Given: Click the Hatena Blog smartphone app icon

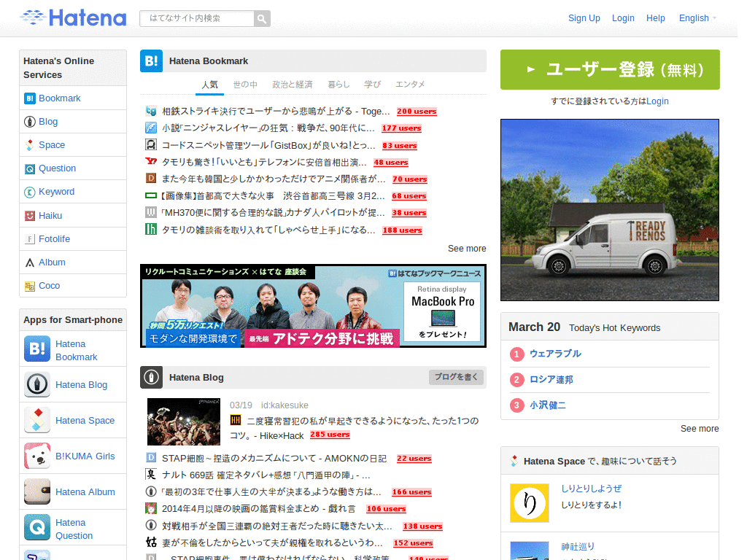Looking at the screenshot, I should coord(37,385).
